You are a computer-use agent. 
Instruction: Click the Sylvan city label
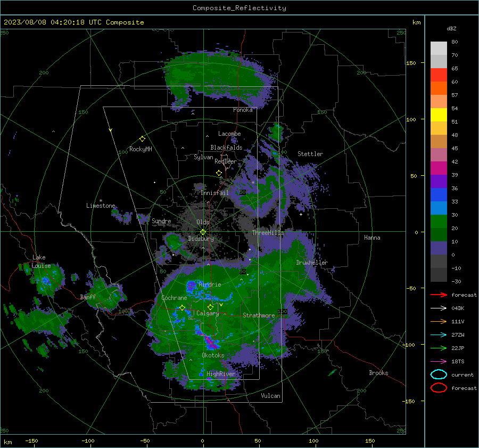[203, 158]
